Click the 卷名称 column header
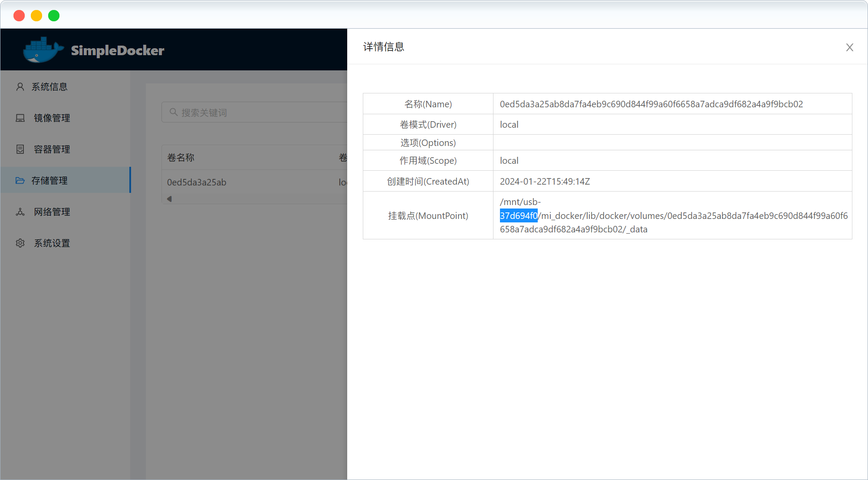The height and width of the screenshot is (480, 868). tap(181, 158)
